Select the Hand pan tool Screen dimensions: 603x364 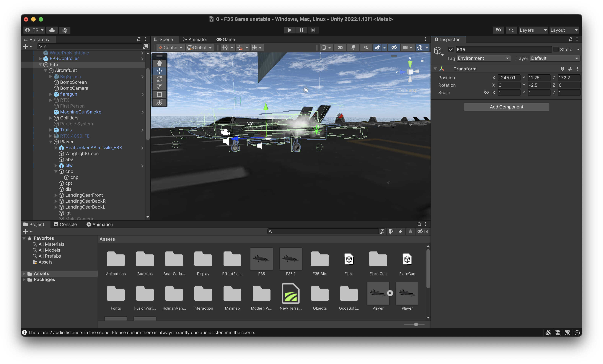(x=159, y=63)
